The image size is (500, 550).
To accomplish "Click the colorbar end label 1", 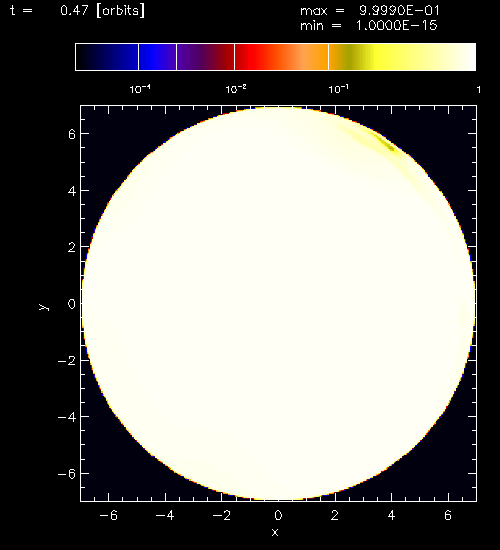I will click(x=479, y=90).
